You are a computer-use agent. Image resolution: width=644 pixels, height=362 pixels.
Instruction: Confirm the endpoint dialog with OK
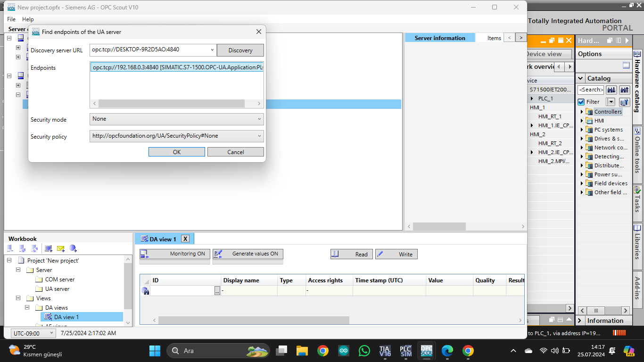tap(177, 152)
